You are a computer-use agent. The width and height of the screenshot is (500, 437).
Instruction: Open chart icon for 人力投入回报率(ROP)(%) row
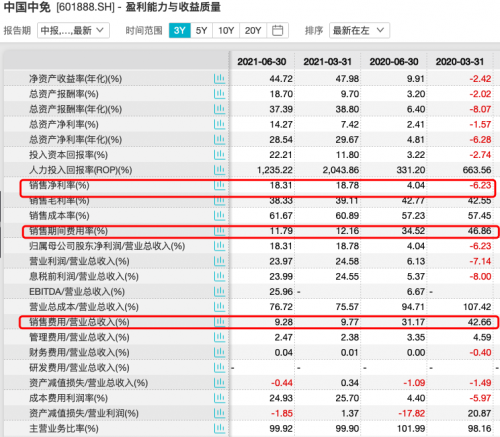219,170
